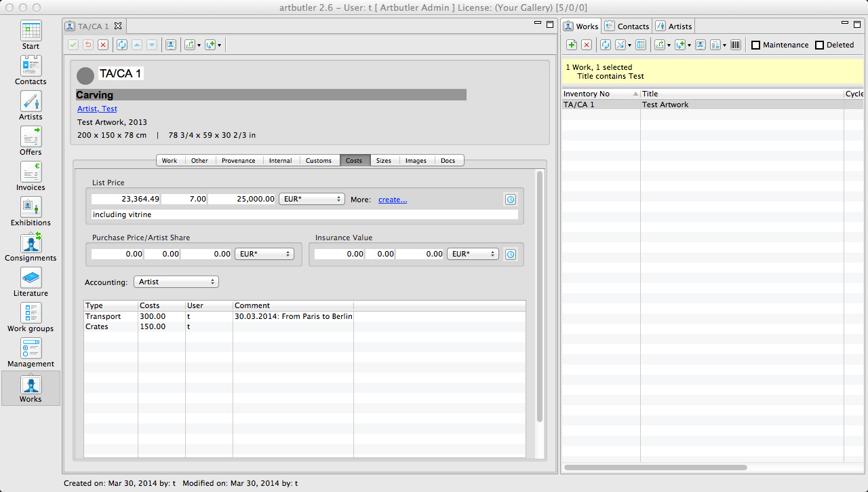Viewport: 868px width, 492px height.
Task: Open list price history clock icon
Action: 511,200
